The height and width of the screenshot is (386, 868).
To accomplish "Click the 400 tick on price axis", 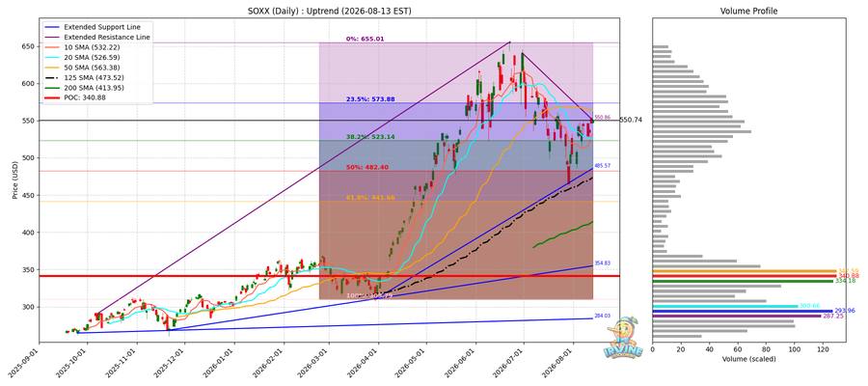I will (29, 233).
